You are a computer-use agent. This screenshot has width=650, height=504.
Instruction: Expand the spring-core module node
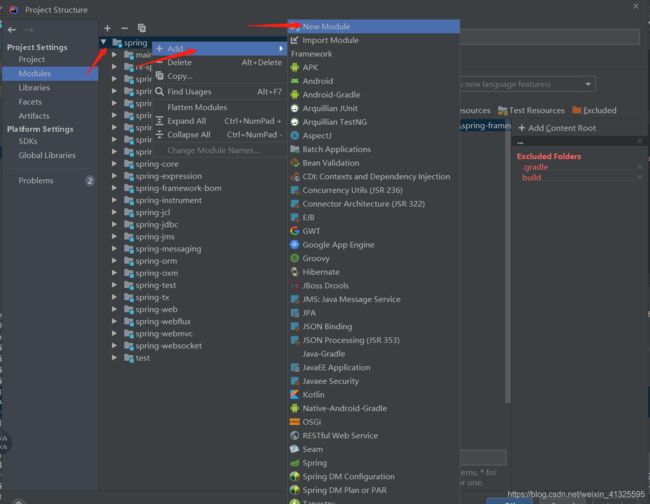click(x=114, y=164)
